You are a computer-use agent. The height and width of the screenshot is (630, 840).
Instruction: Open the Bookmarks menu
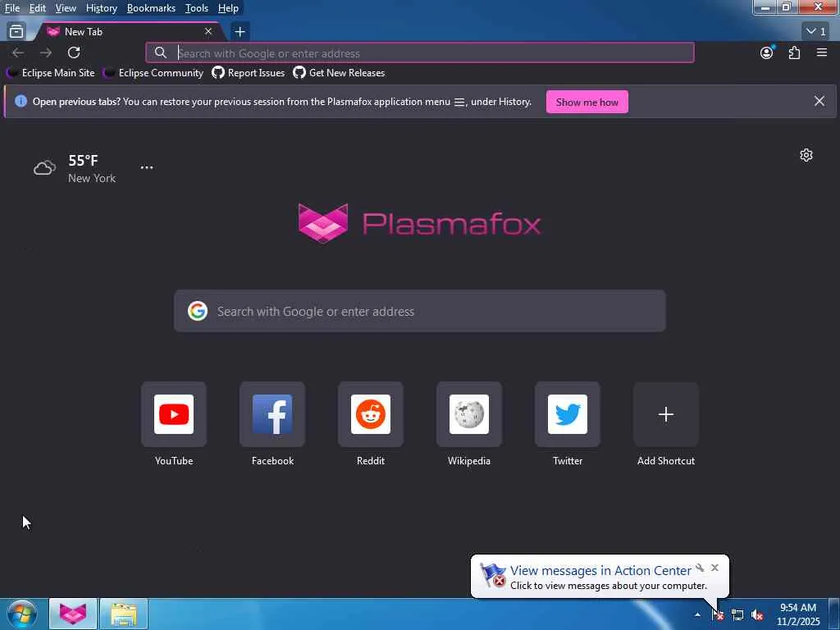(x=151, y=8)
